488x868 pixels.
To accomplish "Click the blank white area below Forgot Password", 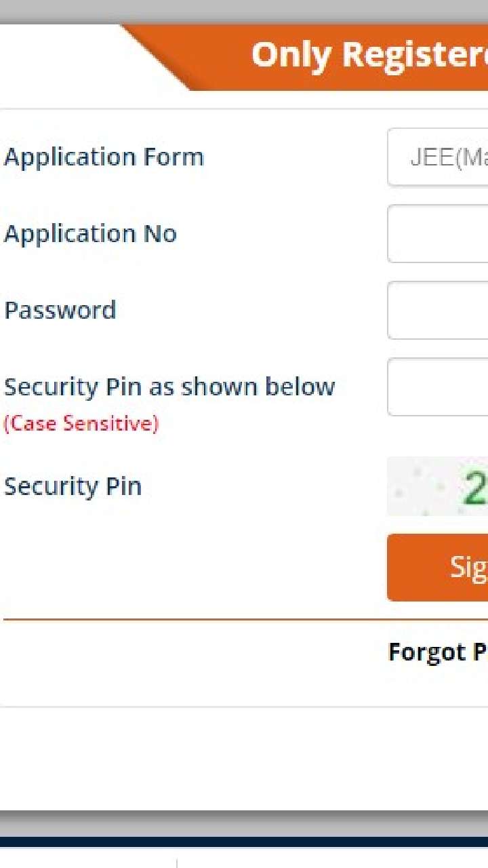I will pyautogui.click(x=244, y=753).
